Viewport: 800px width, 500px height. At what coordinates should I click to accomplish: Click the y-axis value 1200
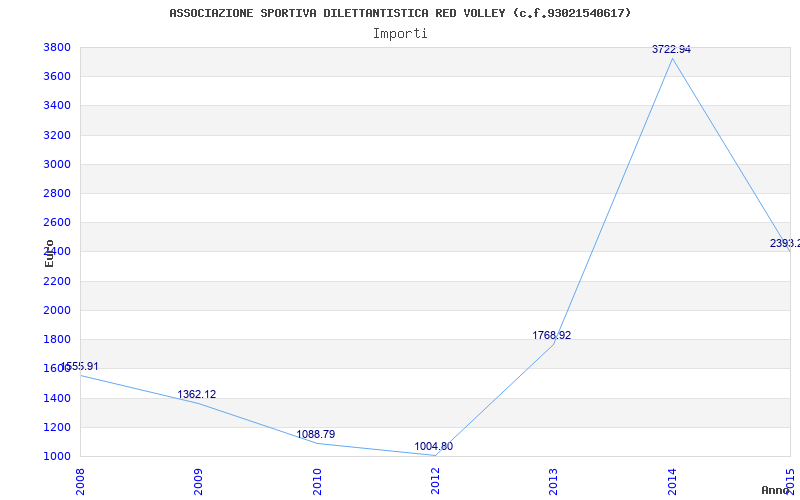click(57, 427)
